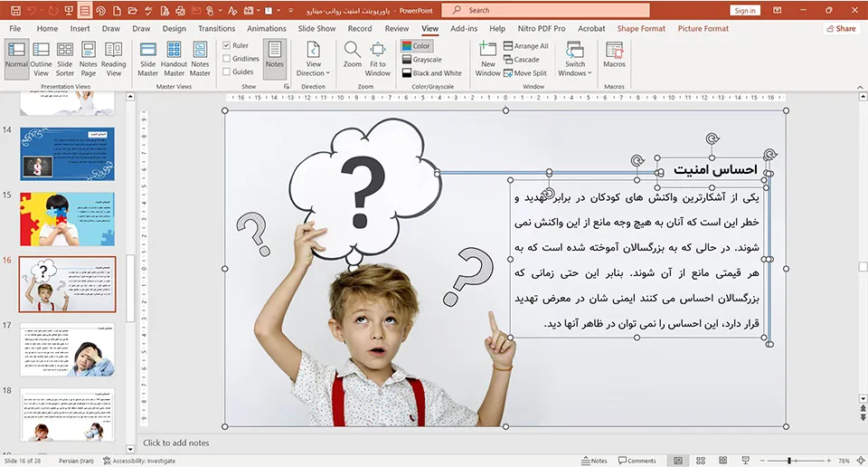Switch to the Design tab
Viewport: 868px width, 467px height.
[x=175, y=28]
